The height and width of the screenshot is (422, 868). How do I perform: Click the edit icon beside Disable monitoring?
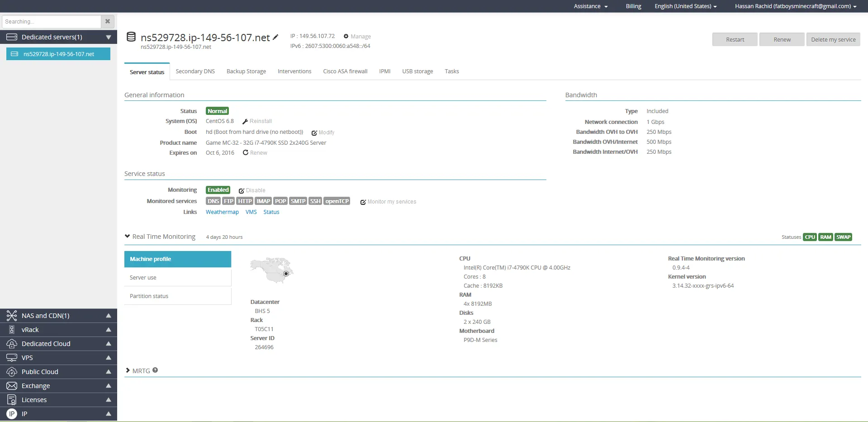(x=242, y=190)
